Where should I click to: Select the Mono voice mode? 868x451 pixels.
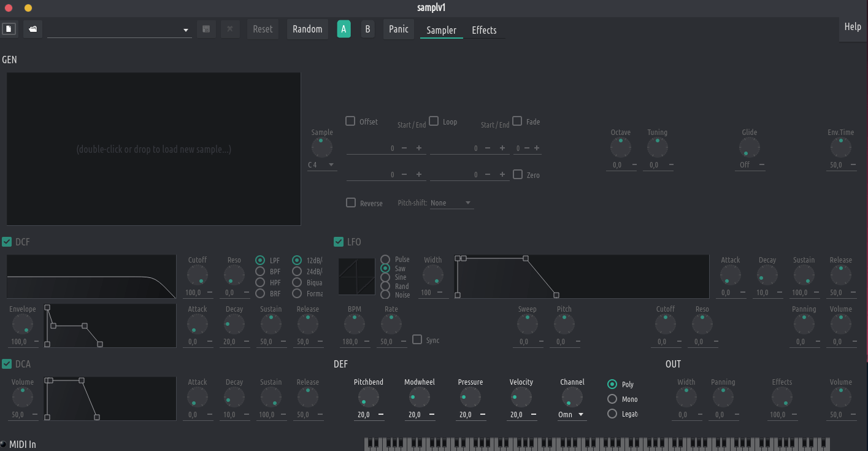pyautogui.click(x=612, y=399)
